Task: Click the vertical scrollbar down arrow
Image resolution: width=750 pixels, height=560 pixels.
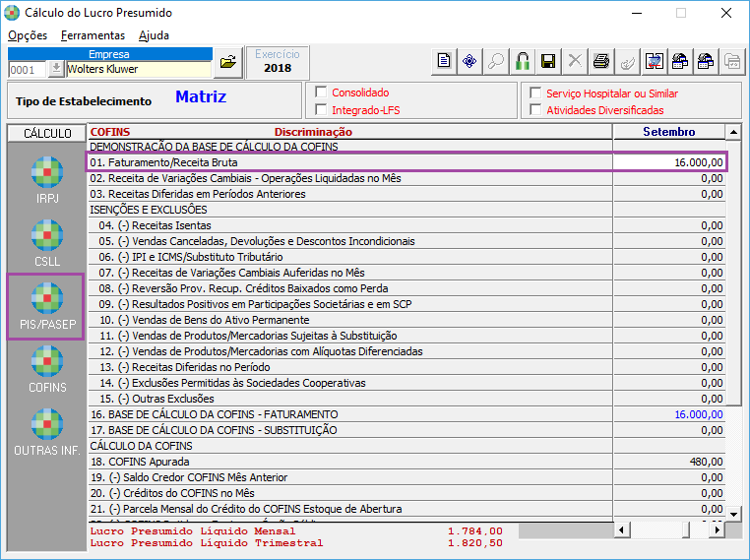Action: click(x=733, y=514)
